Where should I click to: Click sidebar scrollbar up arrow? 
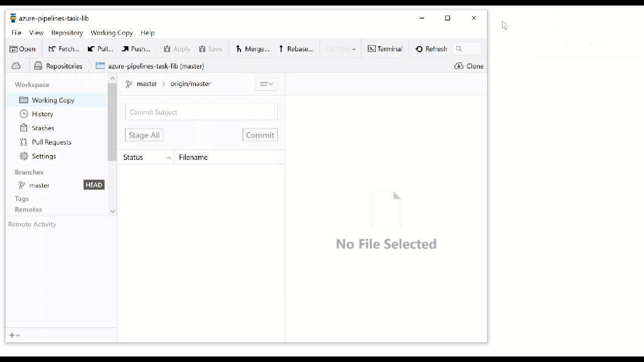[112, 78]
